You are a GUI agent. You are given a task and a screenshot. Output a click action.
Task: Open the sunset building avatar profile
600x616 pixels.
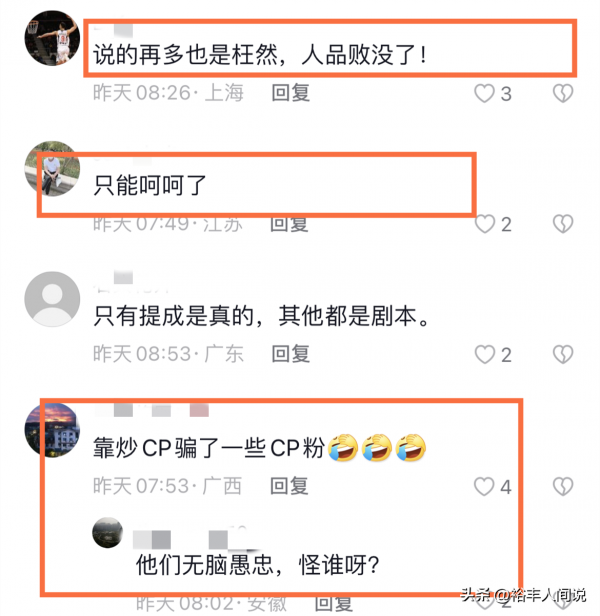[52, 430]
